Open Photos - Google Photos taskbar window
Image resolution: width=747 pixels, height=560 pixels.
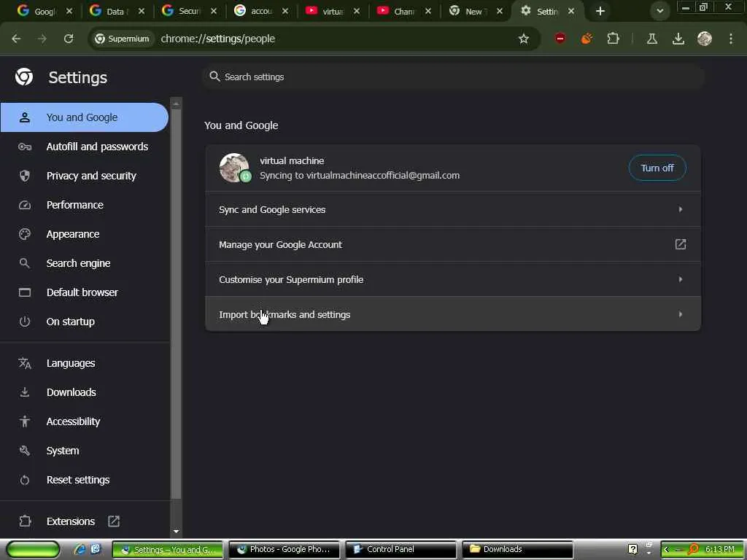(284, 549)
